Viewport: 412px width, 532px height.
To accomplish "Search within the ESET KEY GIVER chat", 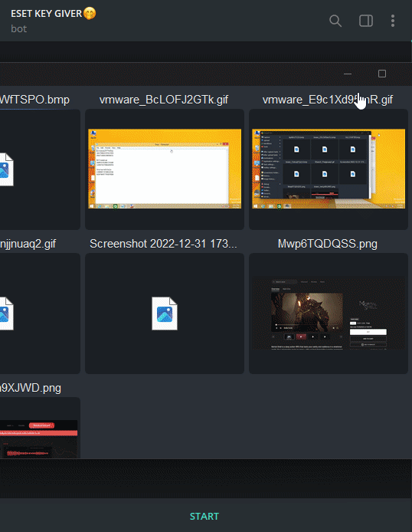I will (x=335, y=21).
